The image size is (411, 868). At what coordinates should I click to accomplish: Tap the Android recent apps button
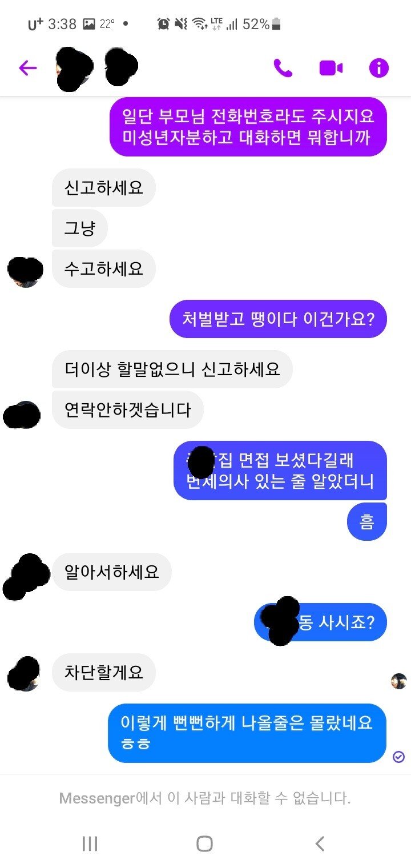[90, 843]
